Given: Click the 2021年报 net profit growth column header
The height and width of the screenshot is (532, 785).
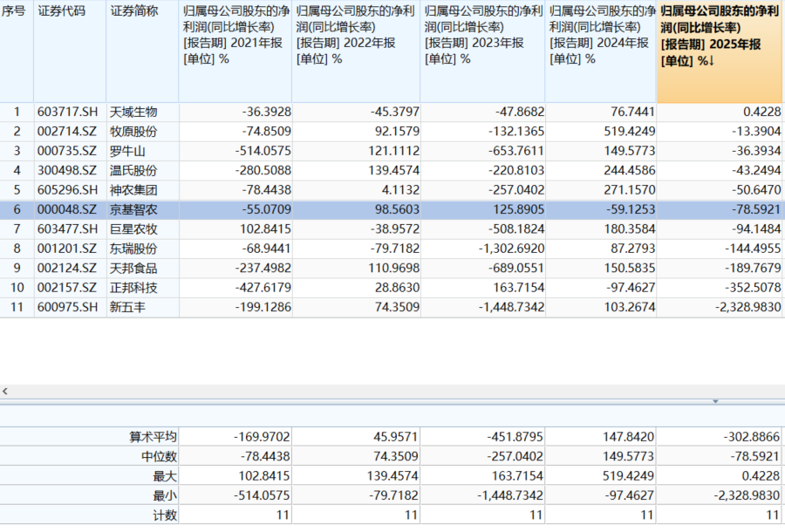Looking at the screenshot, I should pos(235,51).
